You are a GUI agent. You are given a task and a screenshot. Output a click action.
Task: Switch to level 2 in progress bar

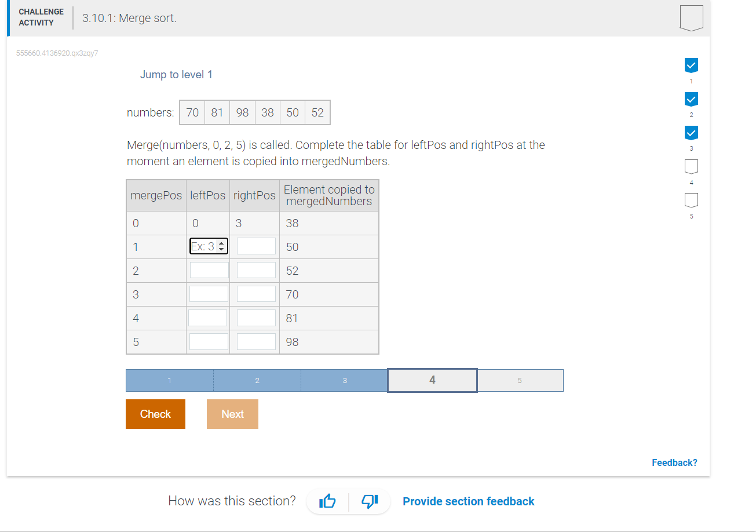click(257, 380)
